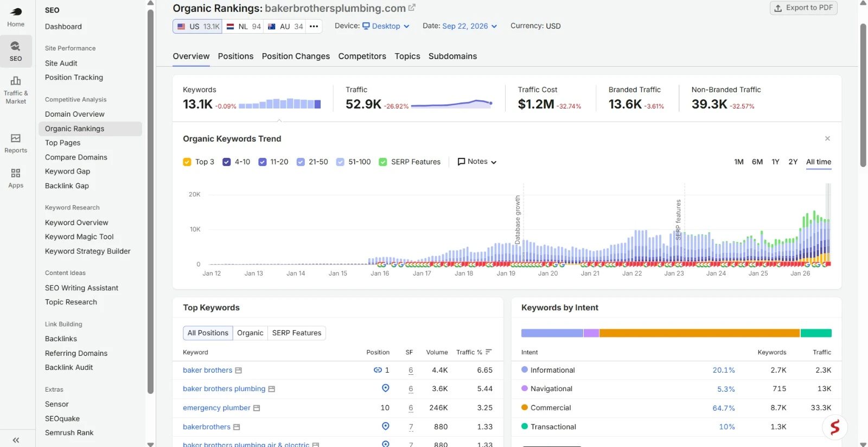
Task: Click the Keywords bar sparkline chart
Action: coord(279,104)
